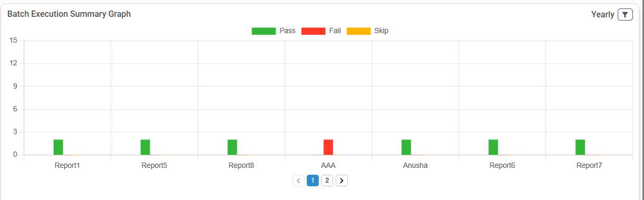Select page 1 in pagination
644x200 pixels.
(x=313, y=181)
